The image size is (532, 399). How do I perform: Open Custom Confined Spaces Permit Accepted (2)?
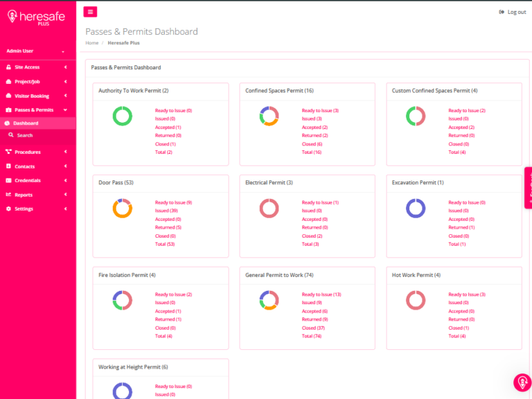pyautogui.click(x=461, y=127)
